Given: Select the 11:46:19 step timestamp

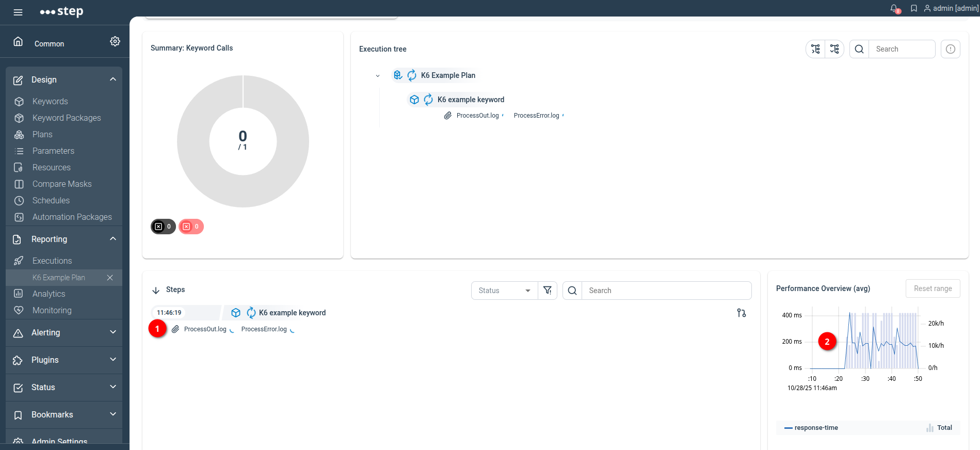Looking at the screenshot, I should [169, 313].
